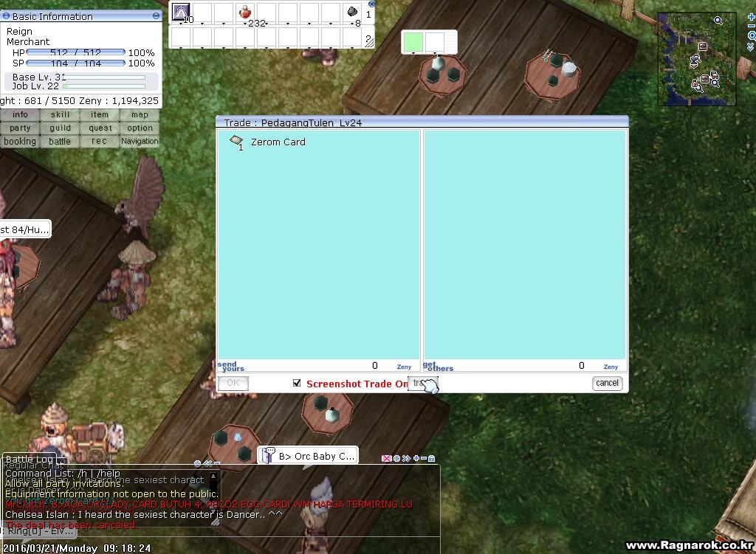Click the SP bar in Basic Information
Viewport: 756px width, 554px height.
(x=76, y=63)
